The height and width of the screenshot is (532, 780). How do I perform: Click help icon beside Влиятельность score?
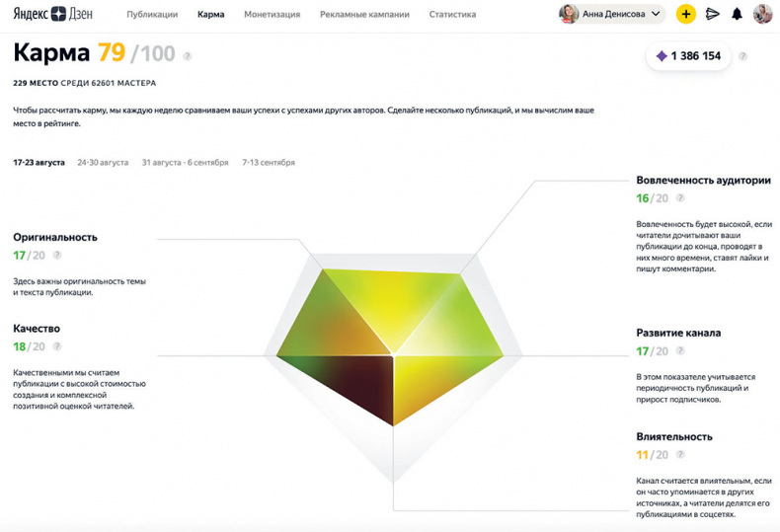pyautogui.click(x=680, y=455)
